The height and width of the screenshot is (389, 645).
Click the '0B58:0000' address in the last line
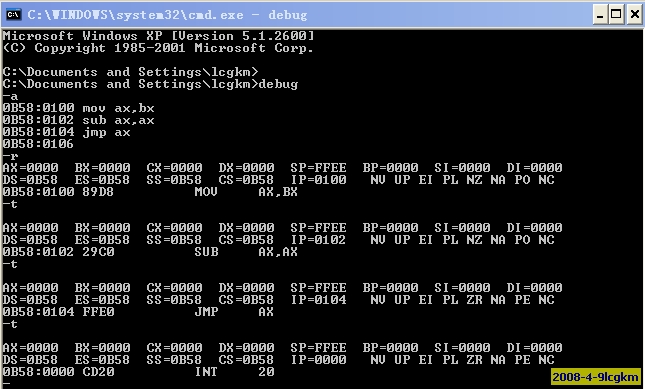(x=38, y=372)
